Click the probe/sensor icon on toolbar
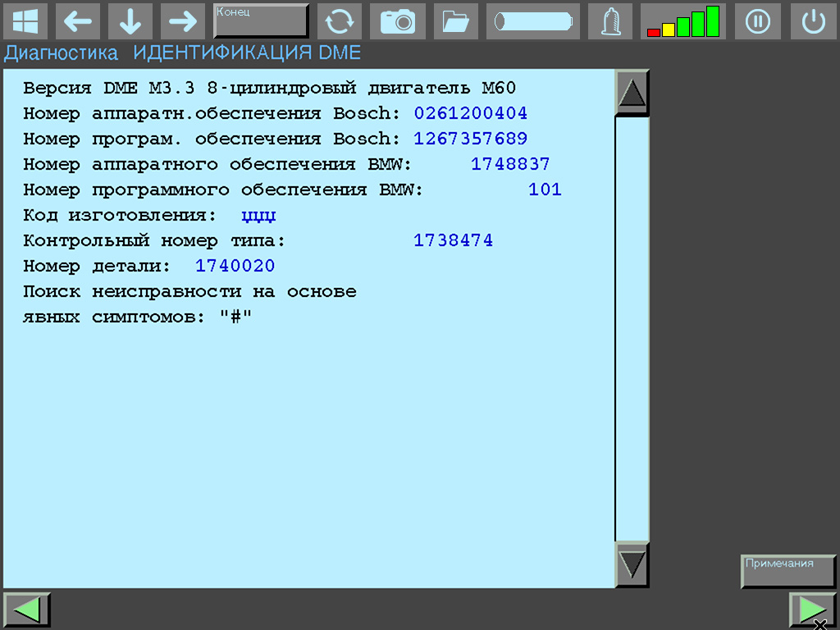This screenshot has height=630, width=840. pos(610,21)
